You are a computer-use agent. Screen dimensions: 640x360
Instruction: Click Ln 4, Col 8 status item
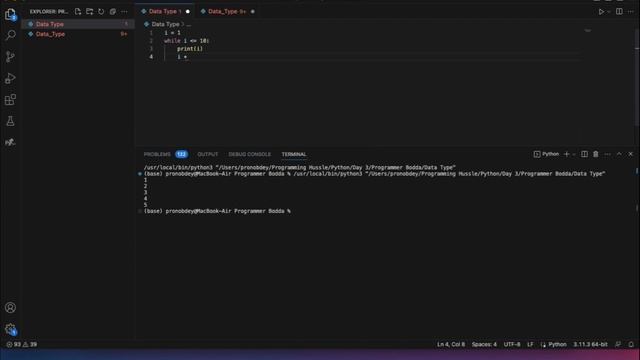451,344
